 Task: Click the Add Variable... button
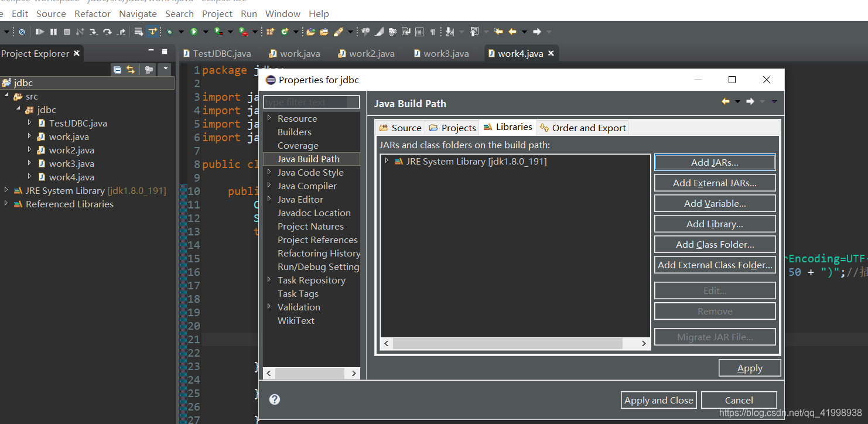715,203
